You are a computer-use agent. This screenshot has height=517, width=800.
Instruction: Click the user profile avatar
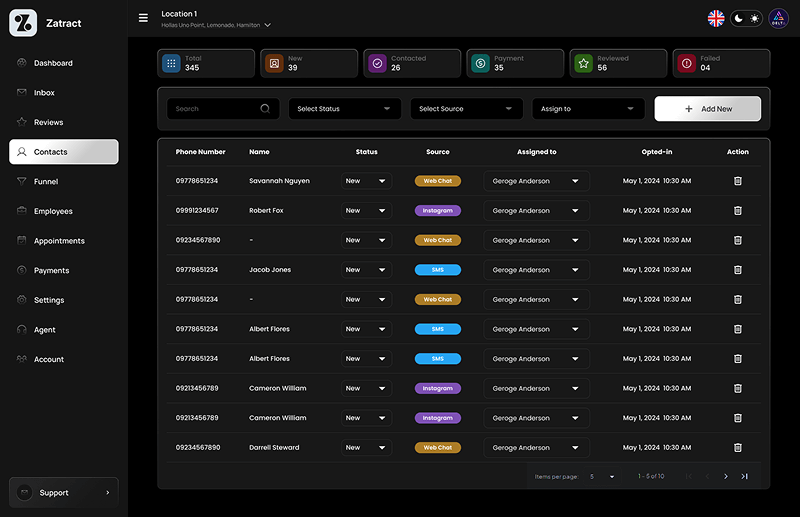click(x=778, y=18)
